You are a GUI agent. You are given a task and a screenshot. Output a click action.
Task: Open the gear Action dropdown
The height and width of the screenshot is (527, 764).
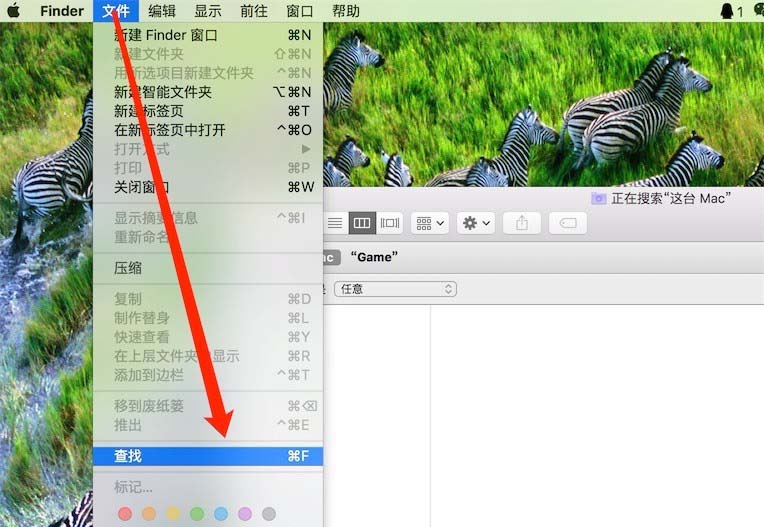click(x=475, y=223)
